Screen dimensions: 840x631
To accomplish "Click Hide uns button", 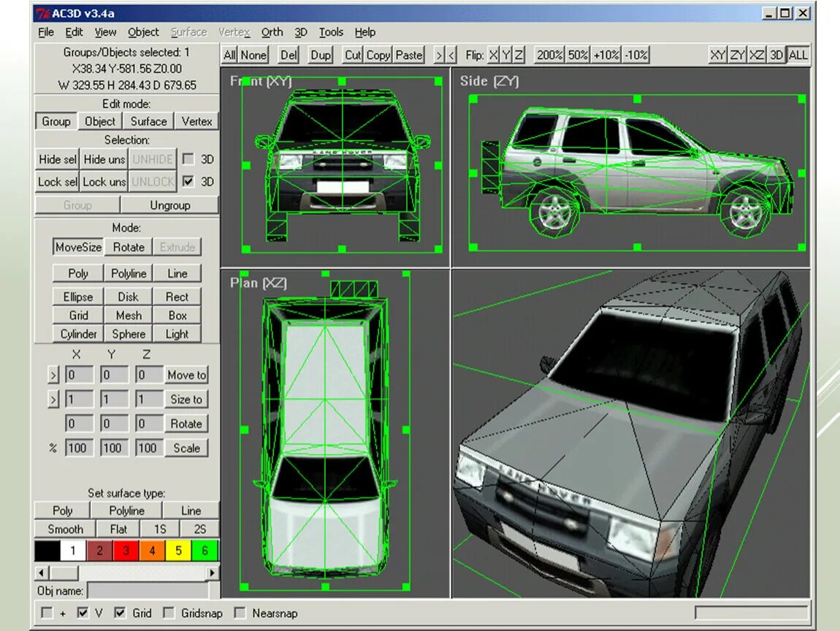I will (104, 159).
